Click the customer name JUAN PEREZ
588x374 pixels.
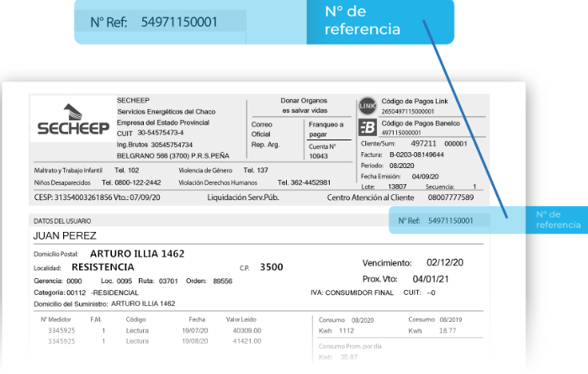[x=65, y=235]
